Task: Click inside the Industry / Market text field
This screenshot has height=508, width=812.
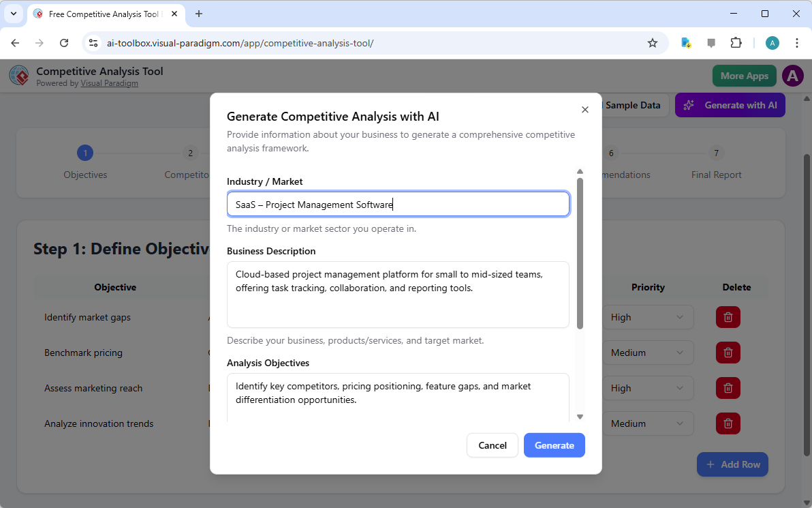Action: point(398,204)
